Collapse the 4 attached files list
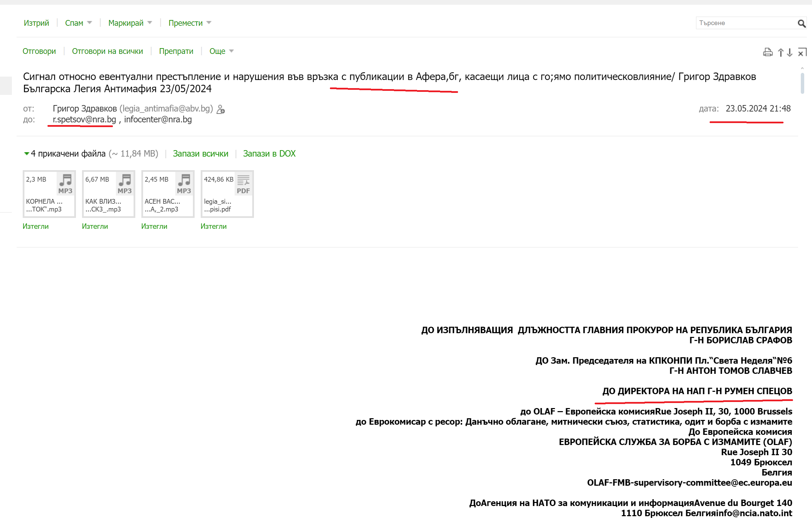 pyautogui.click(x=26, y=154)
